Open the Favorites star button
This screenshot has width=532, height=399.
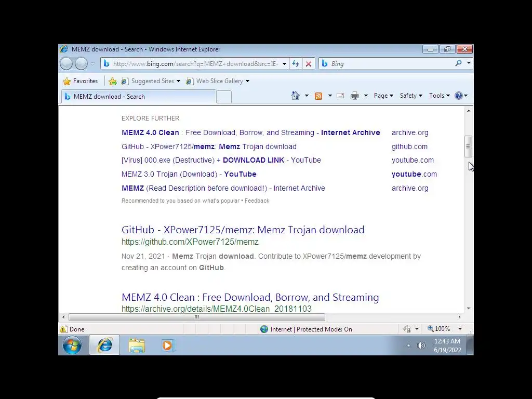click(x=81, y=81)
